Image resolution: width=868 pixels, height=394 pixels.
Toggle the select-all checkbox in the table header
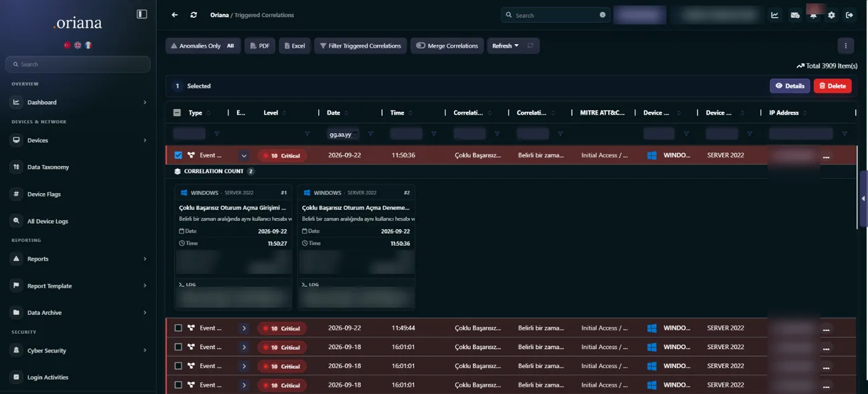pos(177,113)
